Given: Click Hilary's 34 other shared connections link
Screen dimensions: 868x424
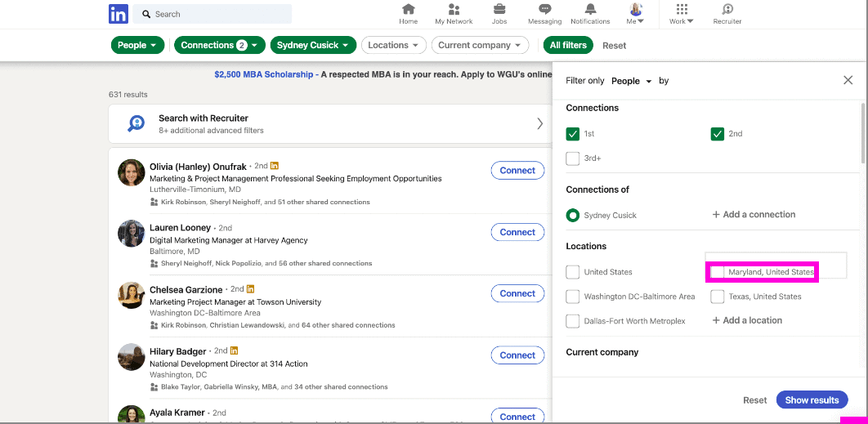Looking at the screenshot, I should 341,387.
